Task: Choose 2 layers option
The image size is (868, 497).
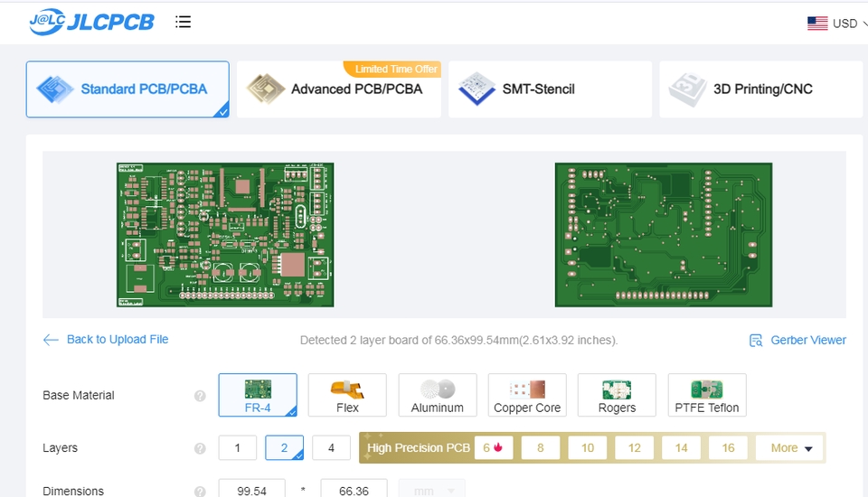Action: (284, 447)
